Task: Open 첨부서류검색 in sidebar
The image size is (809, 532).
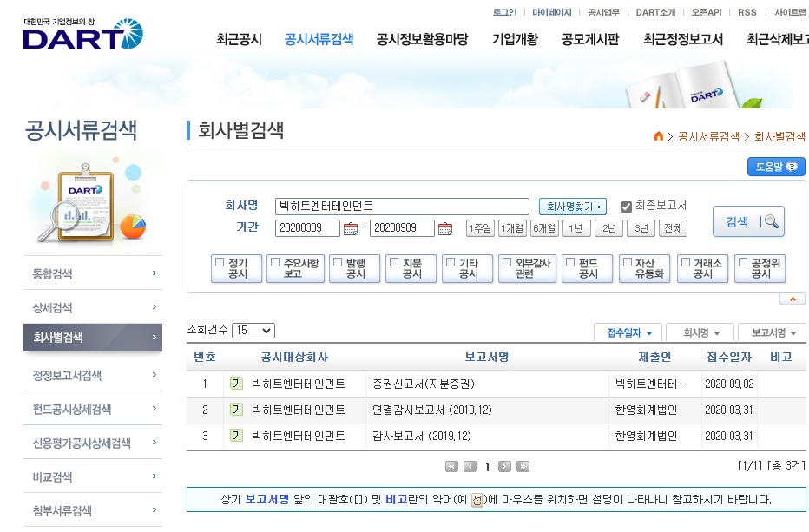Action: click(x=93, y=510)
